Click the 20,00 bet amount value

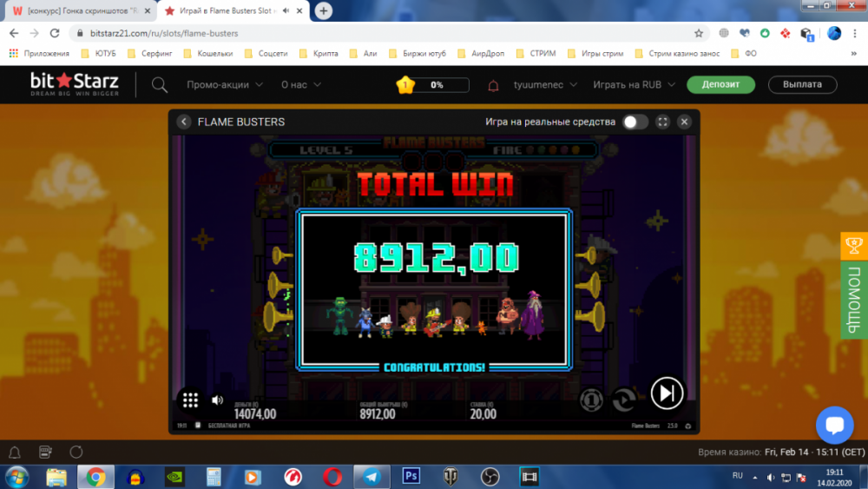483,413
